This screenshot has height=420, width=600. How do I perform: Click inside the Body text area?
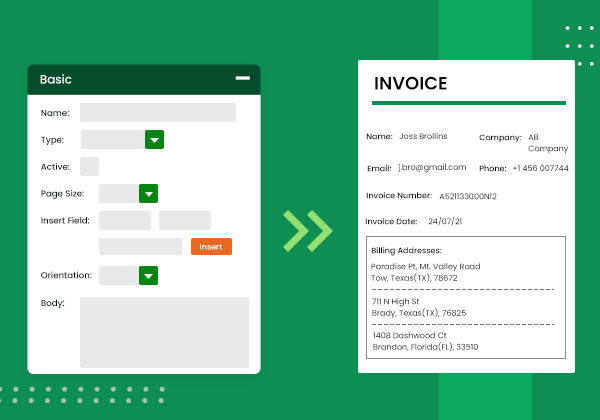point(164,331)
